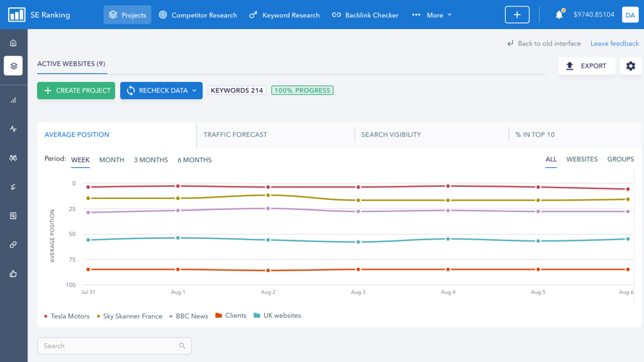Screen dimensions: 644x362
Task: Open the link icon in left sidebar
Action: click(13, 245)
